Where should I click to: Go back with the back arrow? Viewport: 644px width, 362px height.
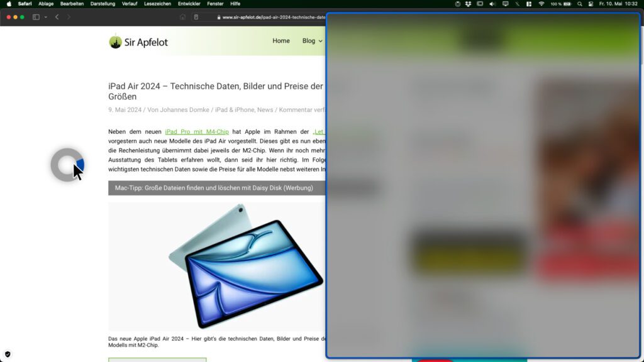coord(57,17)
